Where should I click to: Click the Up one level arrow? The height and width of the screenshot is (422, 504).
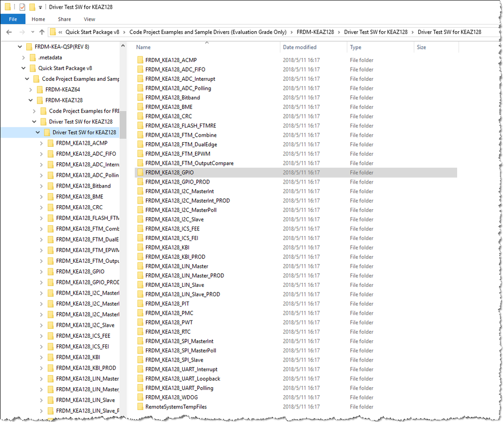click(x=42, y=32)
